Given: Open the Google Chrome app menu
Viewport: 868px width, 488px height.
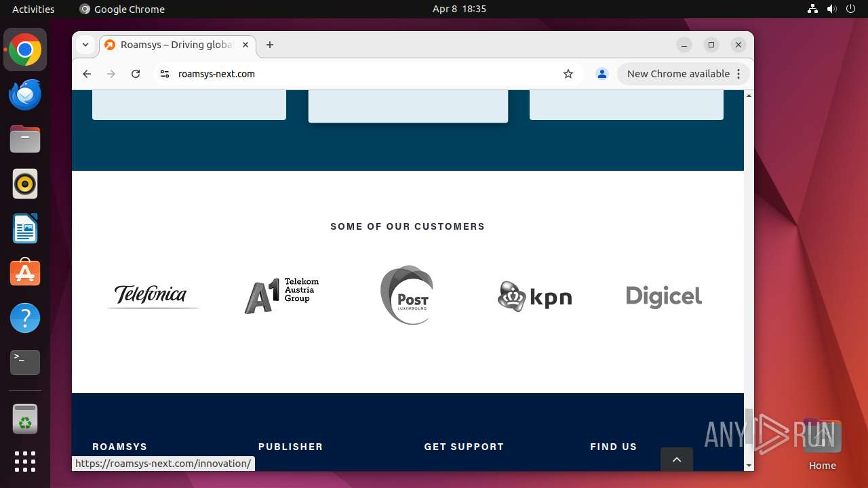Looking at the screenshot, I should pyautogui.click(x=122, y=9).
